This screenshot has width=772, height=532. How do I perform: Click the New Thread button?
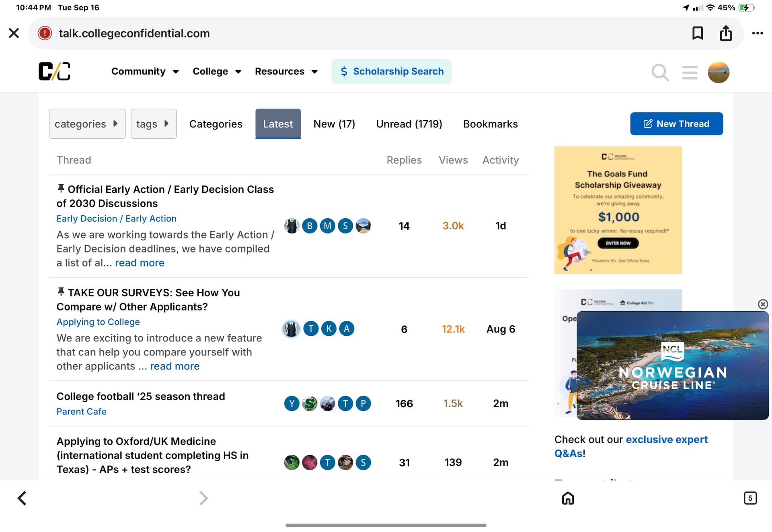[x=676, y=124]
